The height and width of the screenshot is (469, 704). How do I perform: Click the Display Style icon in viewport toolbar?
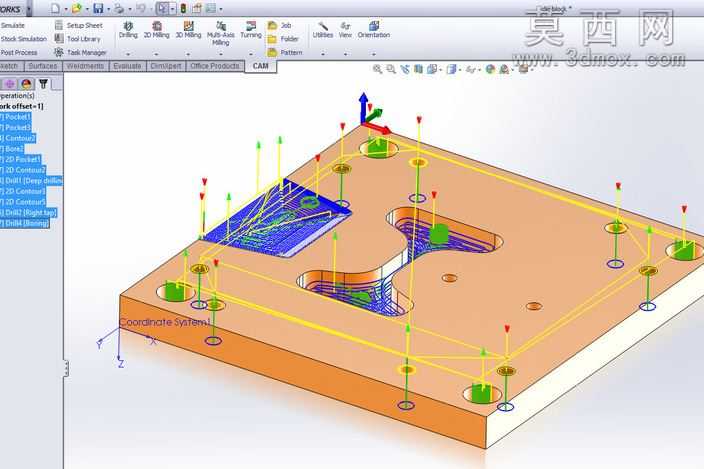tap(452, 69)
